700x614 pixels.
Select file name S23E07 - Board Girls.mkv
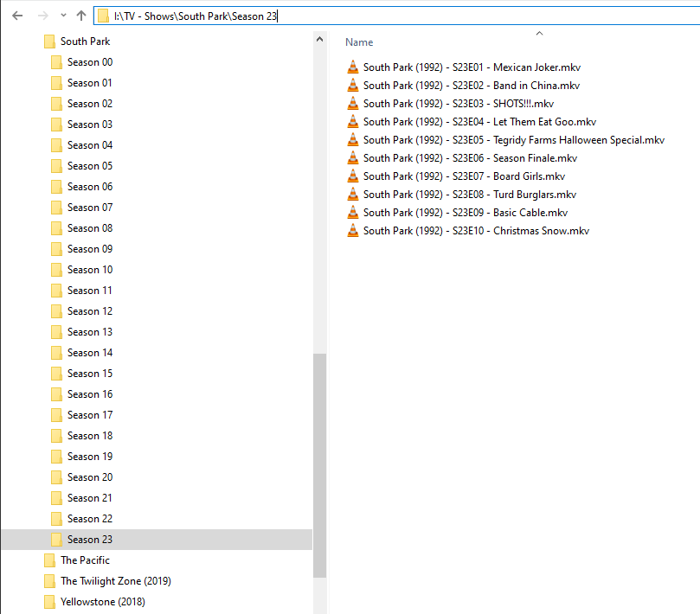pos(465,176)
